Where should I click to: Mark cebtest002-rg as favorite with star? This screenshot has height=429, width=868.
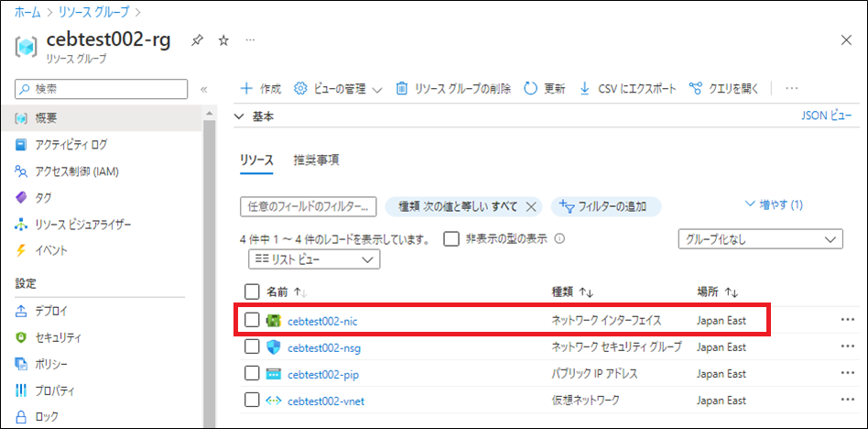[x=223, y=40]
